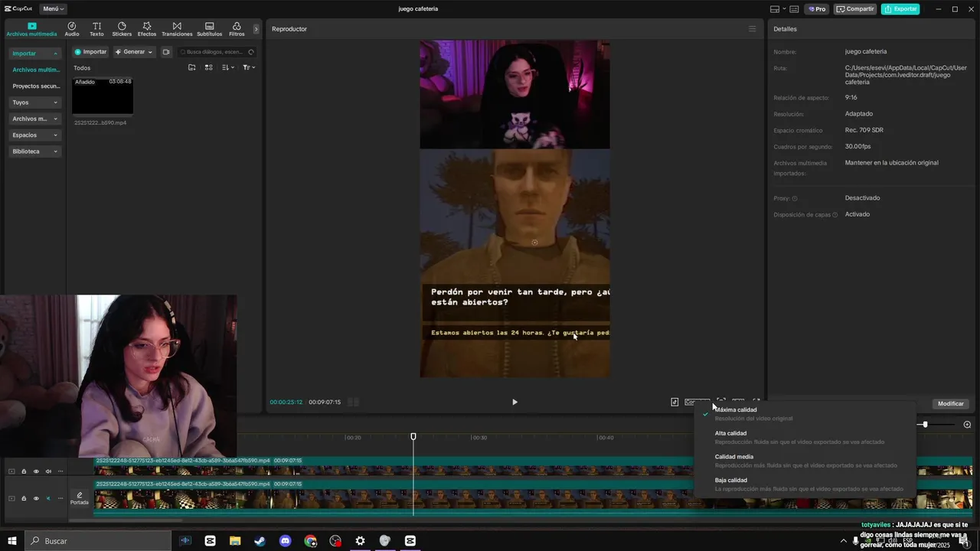Click the screen record camera icon
This screenshot has height=551, width=980.
[165, 52]
